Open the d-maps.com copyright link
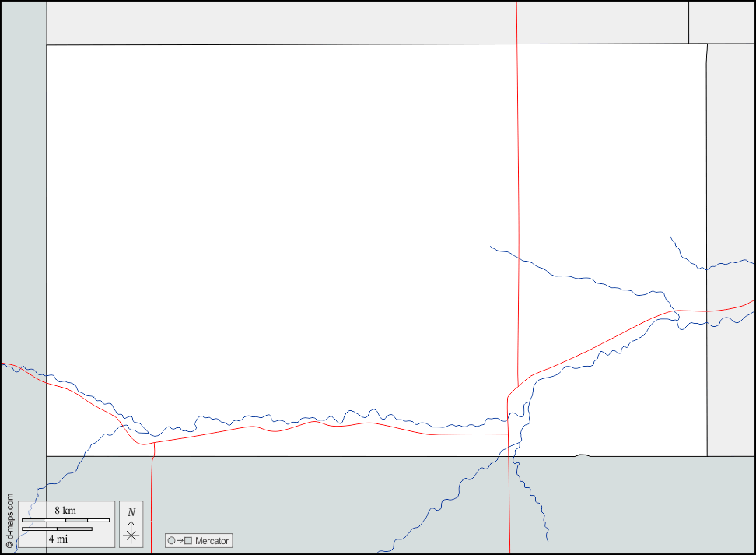The width and height of the screenshot is (756, 555). tap(9, 521)
